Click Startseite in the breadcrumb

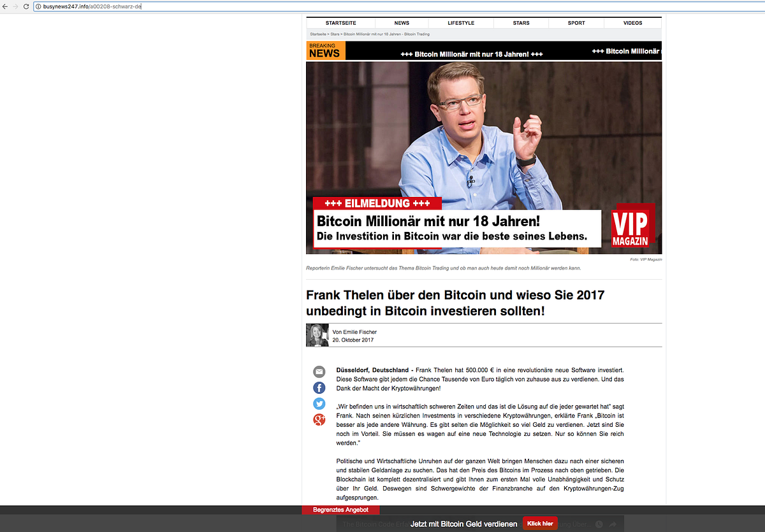pyautogui.click(x=318, y=34)
